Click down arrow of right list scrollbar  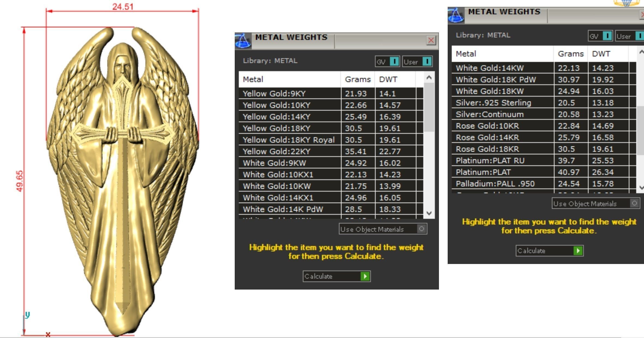641,188
